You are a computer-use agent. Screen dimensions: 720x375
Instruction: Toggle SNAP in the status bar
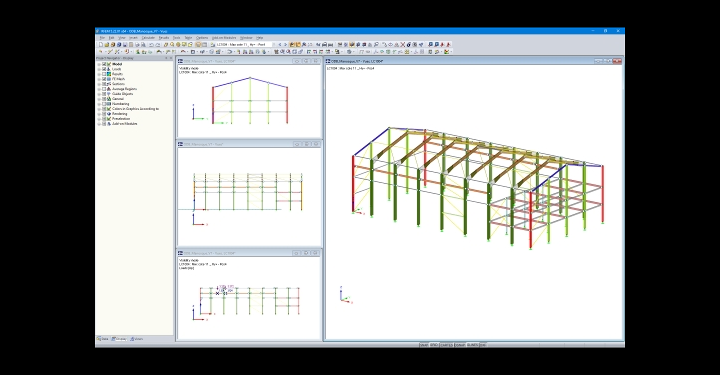(x=424, y=345)
